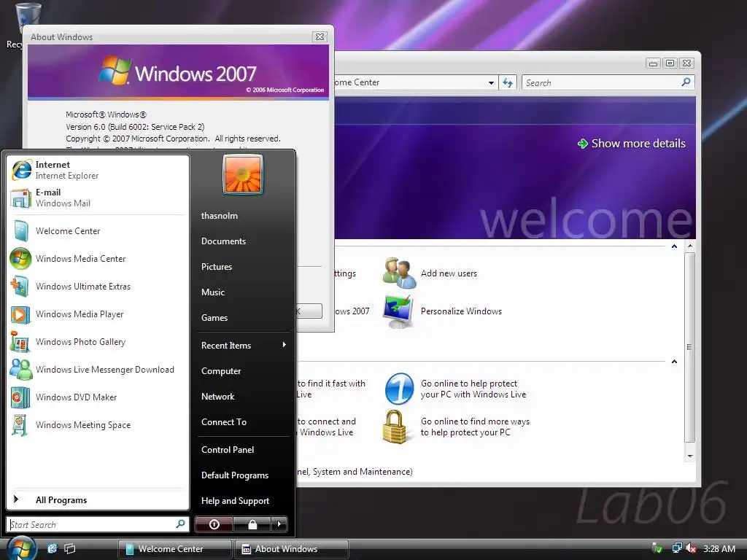Open Internet Explorer from Start menu

pos(97,170)
